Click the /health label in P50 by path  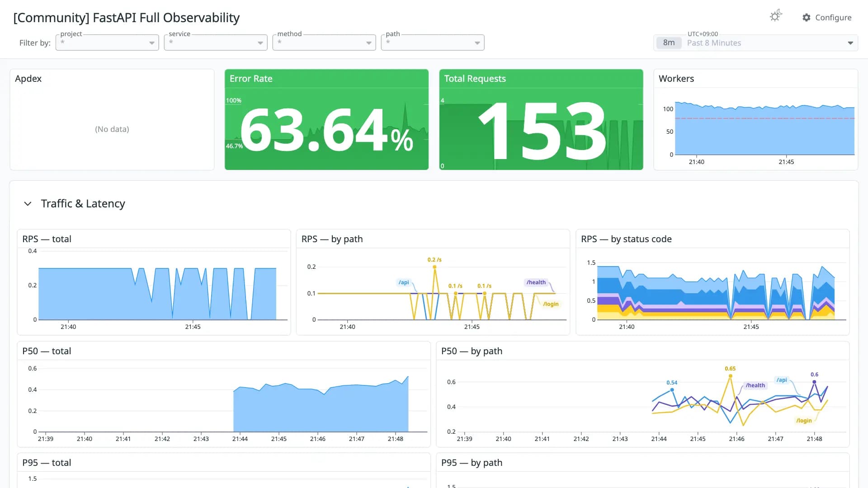755,385
